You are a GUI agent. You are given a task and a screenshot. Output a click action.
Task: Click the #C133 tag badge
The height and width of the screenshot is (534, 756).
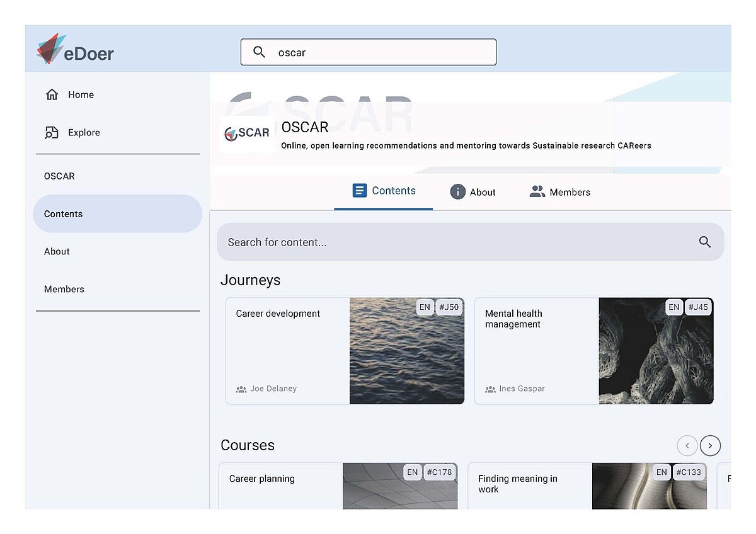tap(688, 472)
